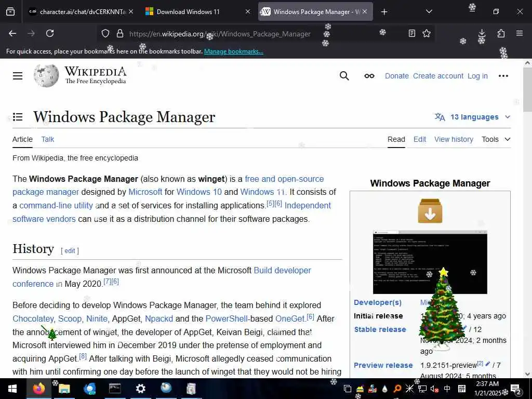The height and width of the screenshot is (399, 532).
Task: Click the package manager box logo image
Action: click(430, 211)
